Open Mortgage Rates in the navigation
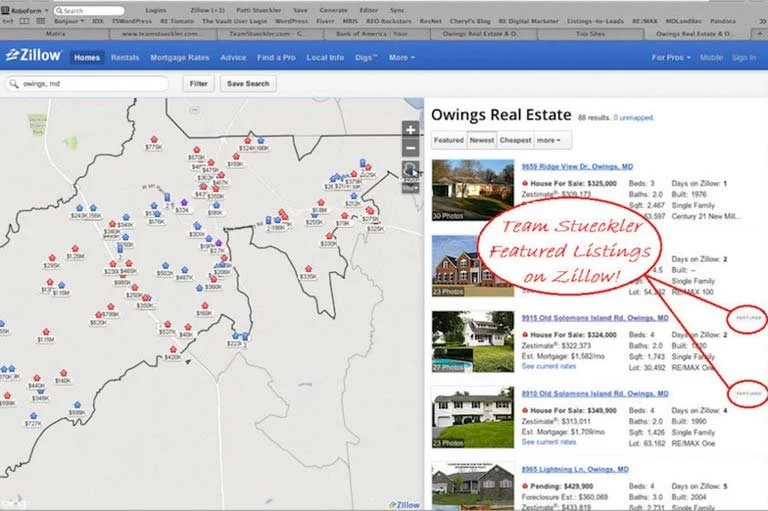The width and height of the screenshot is (768, 511). click(x=180, y=57)
